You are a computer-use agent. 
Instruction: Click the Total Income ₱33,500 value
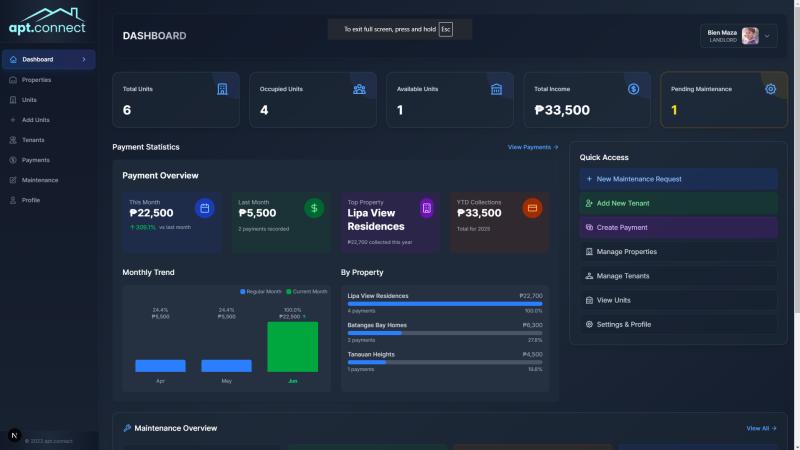tap(562, 110)
